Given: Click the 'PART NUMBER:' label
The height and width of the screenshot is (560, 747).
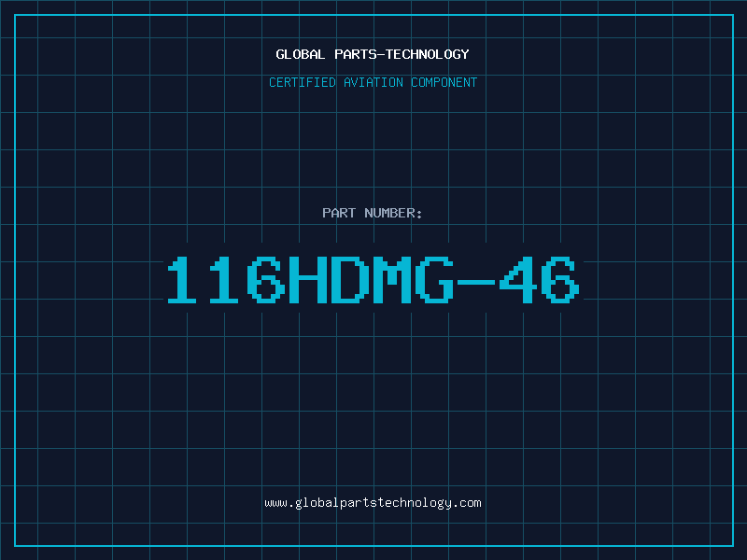Looking at the screenshot, I should click(372, 213).
